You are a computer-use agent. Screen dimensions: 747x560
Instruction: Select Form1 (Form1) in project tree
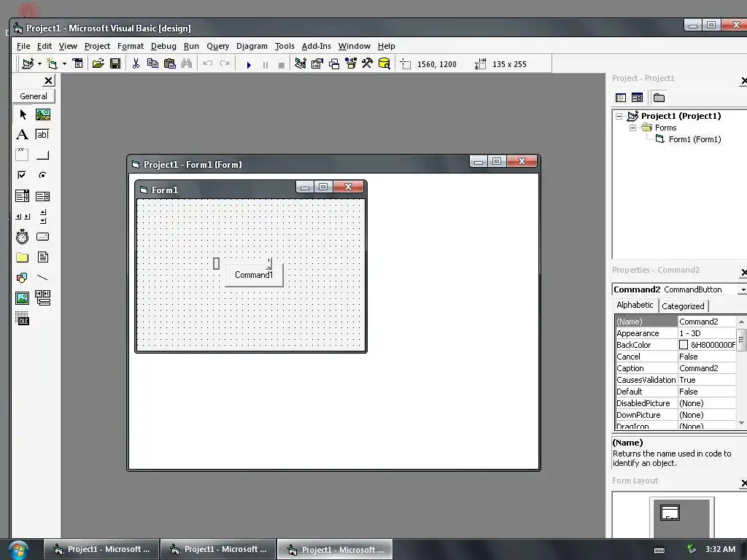tap(694, 139)
